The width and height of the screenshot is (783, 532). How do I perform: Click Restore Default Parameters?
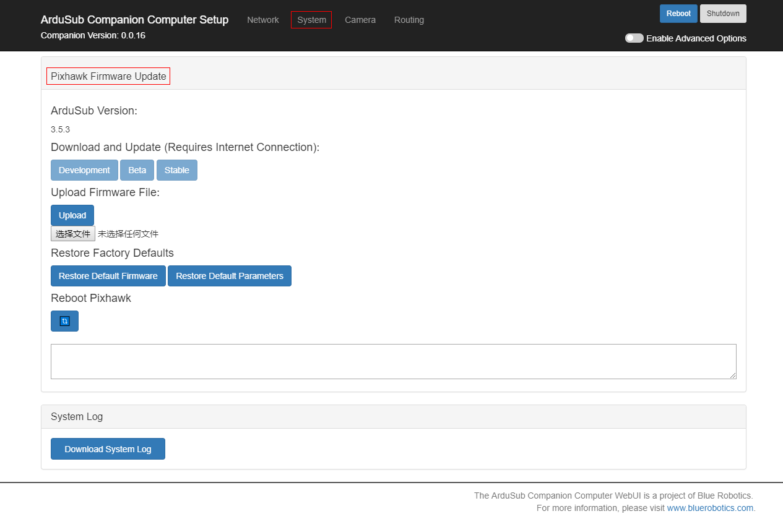(x=229, y=275)
